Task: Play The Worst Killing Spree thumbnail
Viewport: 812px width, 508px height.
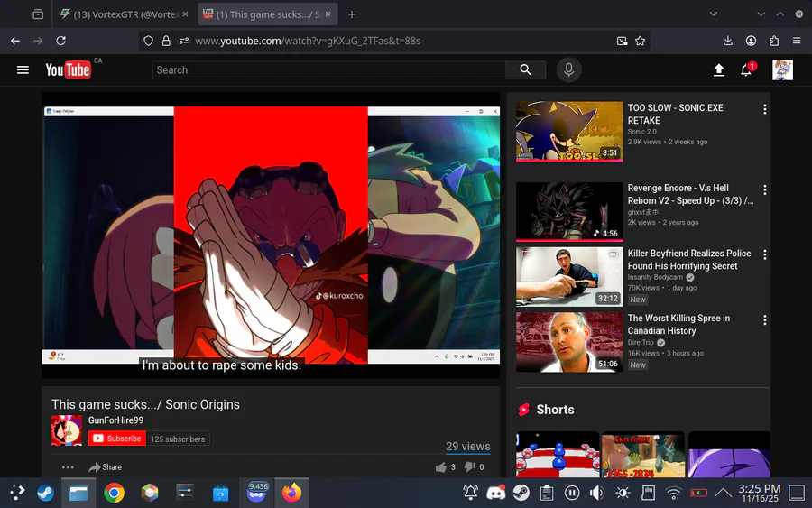Action: coord(569,342)
